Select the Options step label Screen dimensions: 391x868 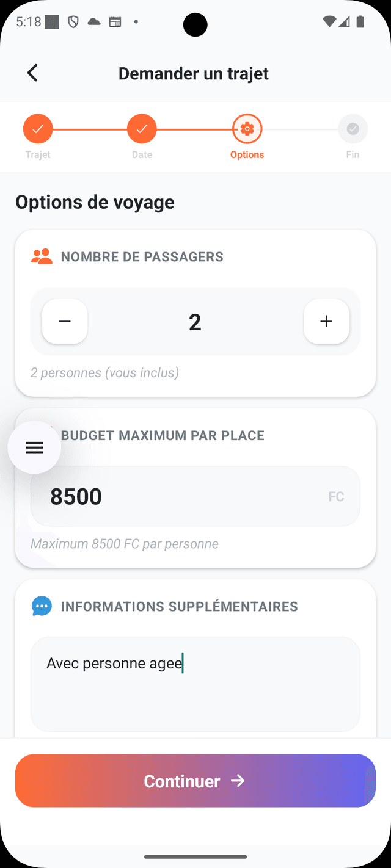(x=247, y=154)
